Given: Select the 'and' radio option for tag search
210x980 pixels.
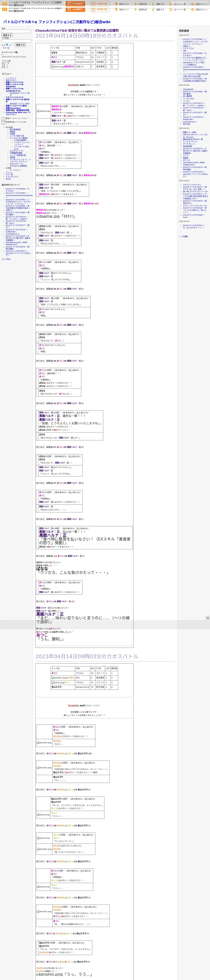Looking at the screenshot, I should (7, 45).
